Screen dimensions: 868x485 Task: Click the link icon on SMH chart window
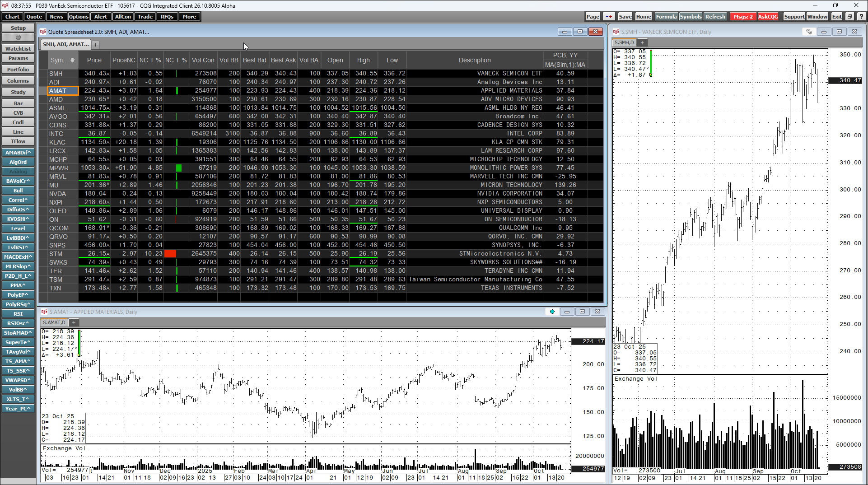tap(809, 32)
